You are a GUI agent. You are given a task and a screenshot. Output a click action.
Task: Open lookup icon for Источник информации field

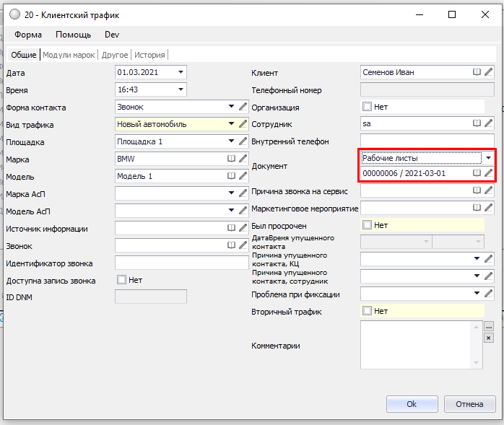(231, 228)
